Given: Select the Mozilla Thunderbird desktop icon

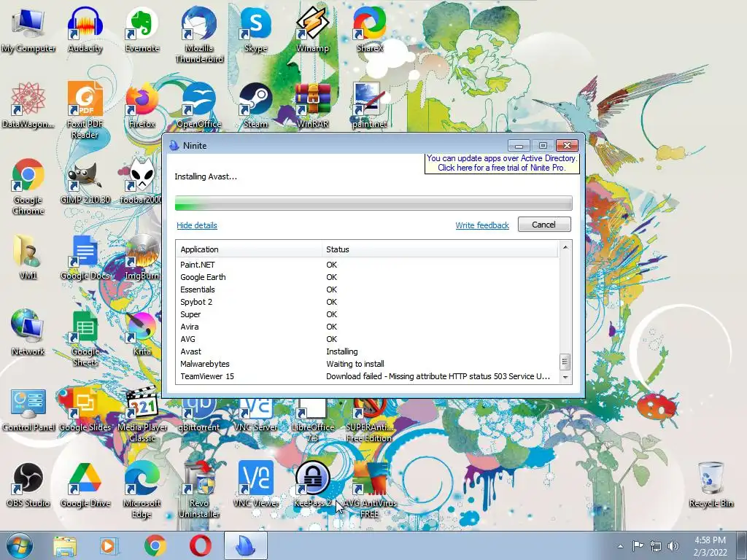Looking at the screenshot, I should (x=199, y=34).
